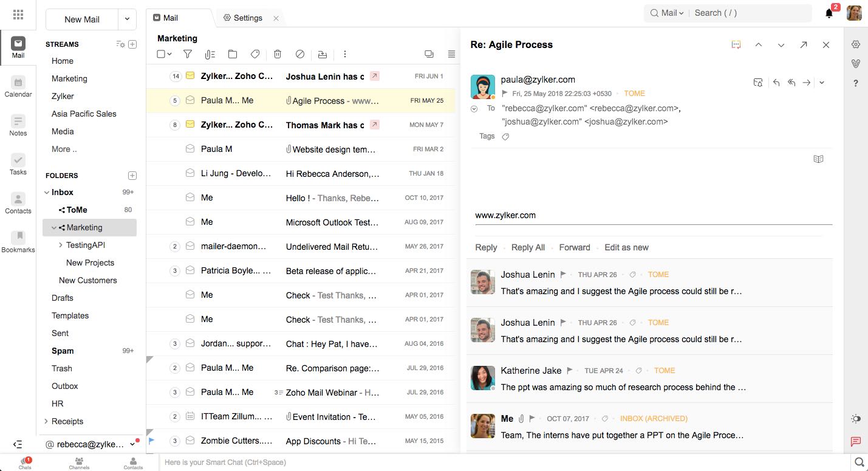
Task: Collapse the Inbox folder tree
Action: 47,193
